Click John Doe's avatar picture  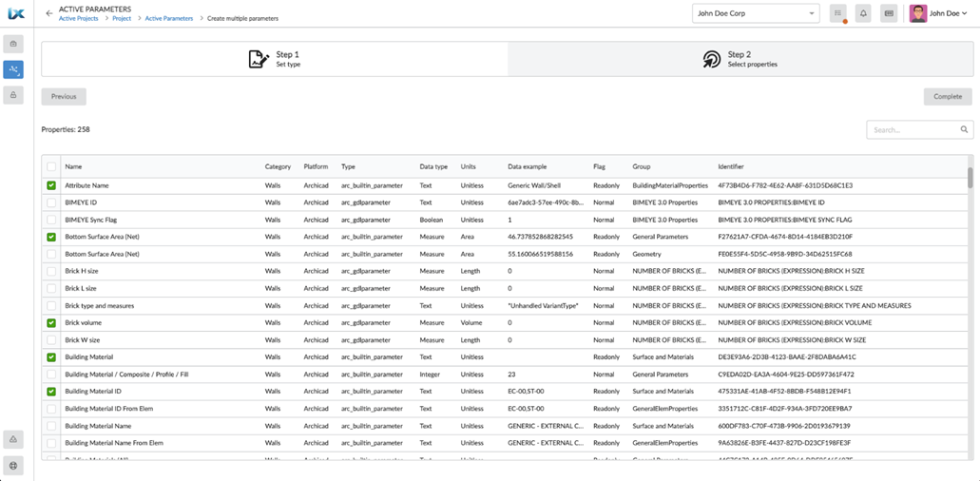[918, 13]
